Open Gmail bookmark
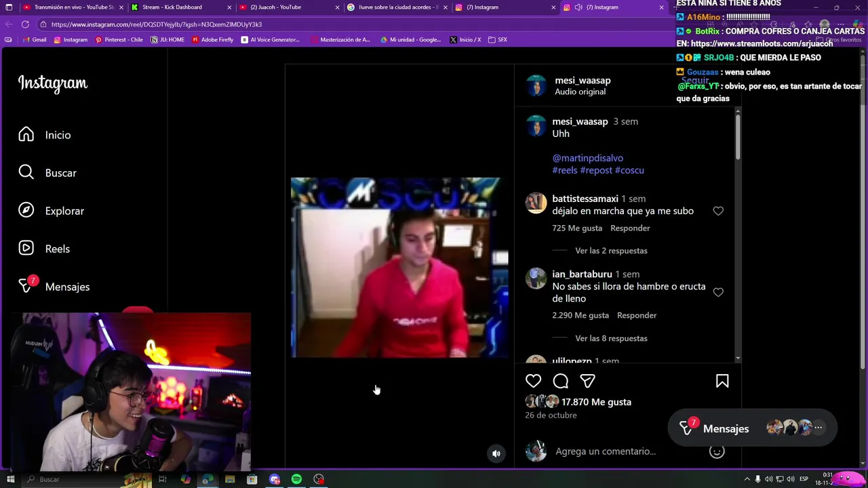 tap(34, 40)
